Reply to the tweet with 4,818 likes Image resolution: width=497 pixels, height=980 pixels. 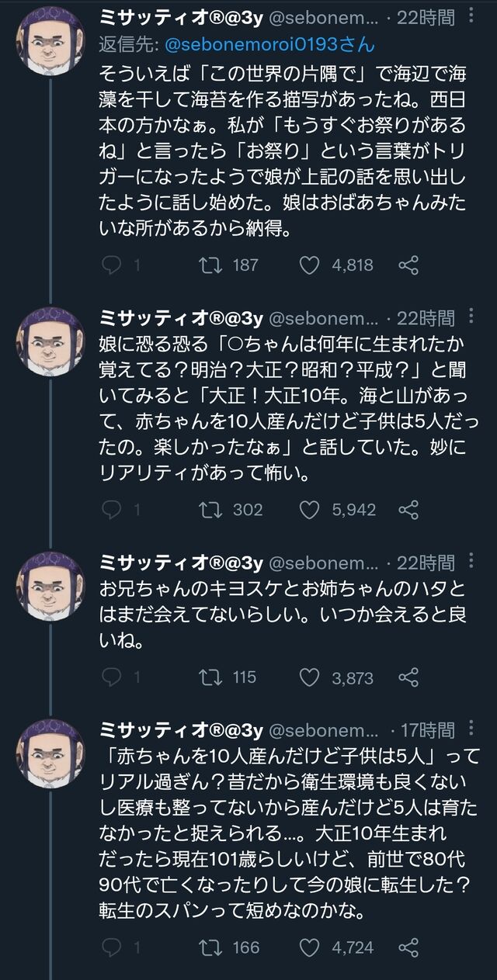(113, 265)
